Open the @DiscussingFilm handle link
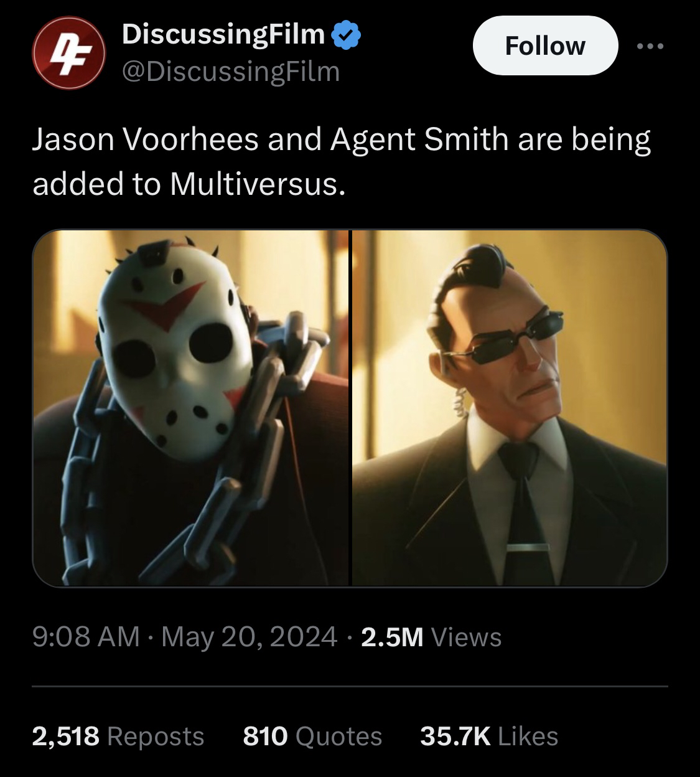The height and width of the screenshot is (777, 700). pos(231,72)
